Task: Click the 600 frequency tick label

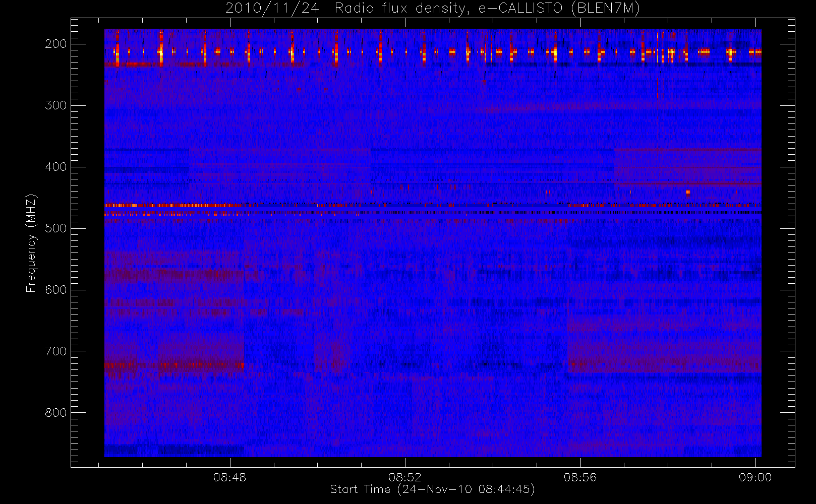Action: [x=55, y=290]
